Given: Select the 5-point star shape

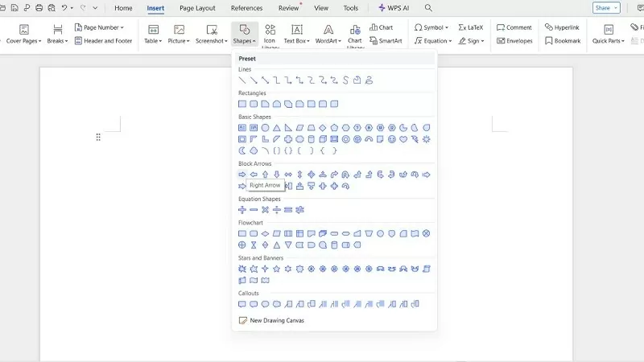Looking at the screenshot, I should [x=276, y=269].
